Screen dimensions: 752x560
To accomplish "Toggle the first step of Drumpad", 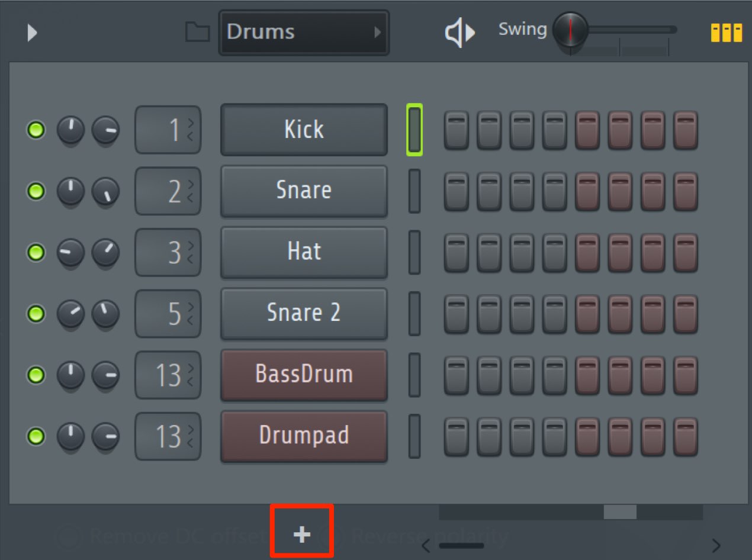I will (457, 437).
